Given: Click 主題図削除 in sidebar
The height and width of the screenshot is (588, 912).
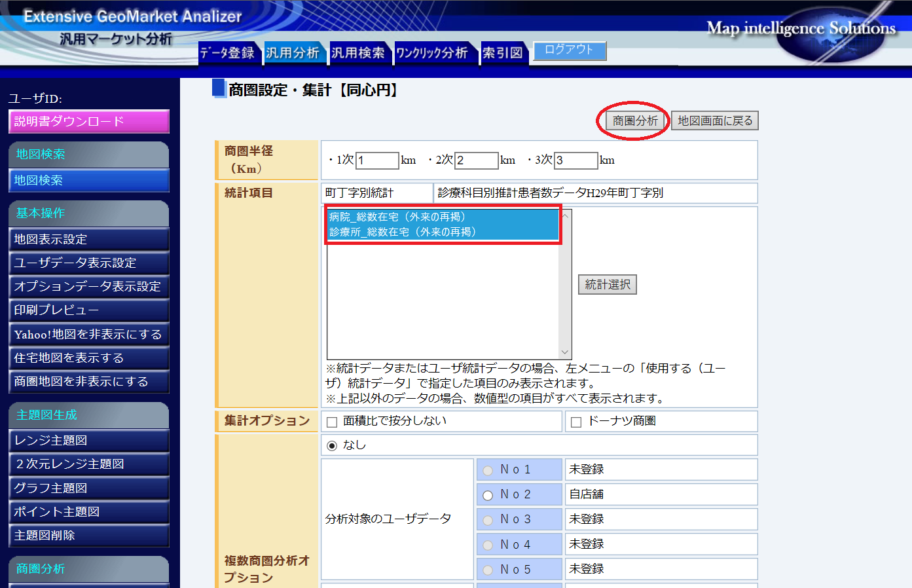Looking at the screenshot, I should click(x=89, y=535).
